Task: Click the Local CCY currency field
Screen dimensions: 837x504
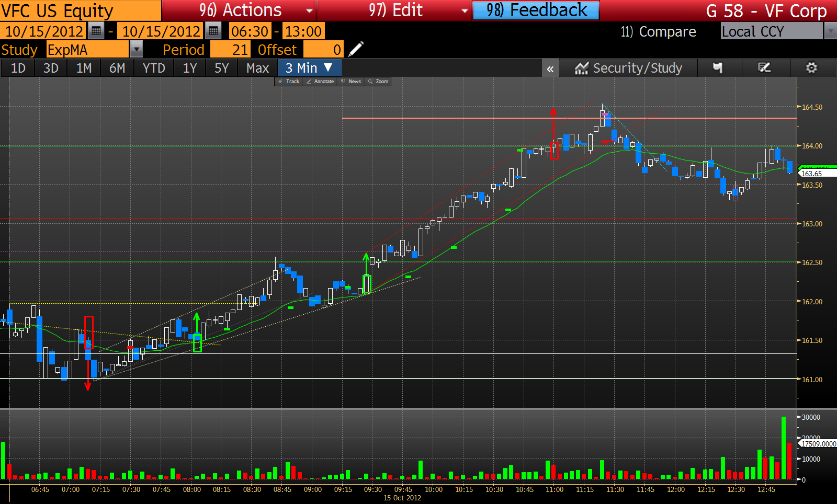Action: [x=772, y=31]
